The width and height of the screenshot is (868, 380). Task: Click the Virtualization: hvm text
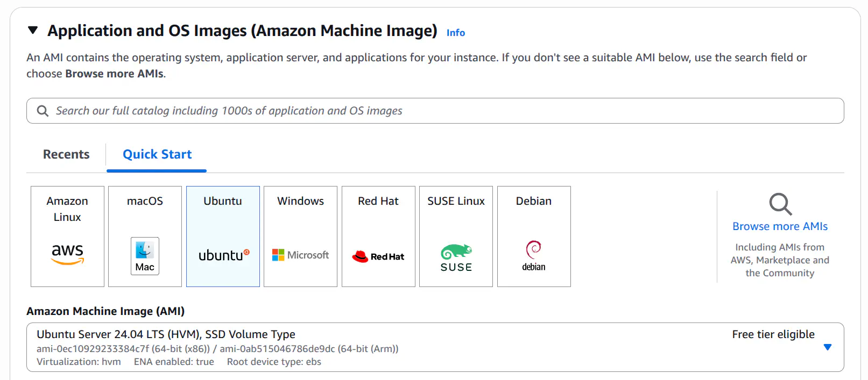[x=79, y=362]
